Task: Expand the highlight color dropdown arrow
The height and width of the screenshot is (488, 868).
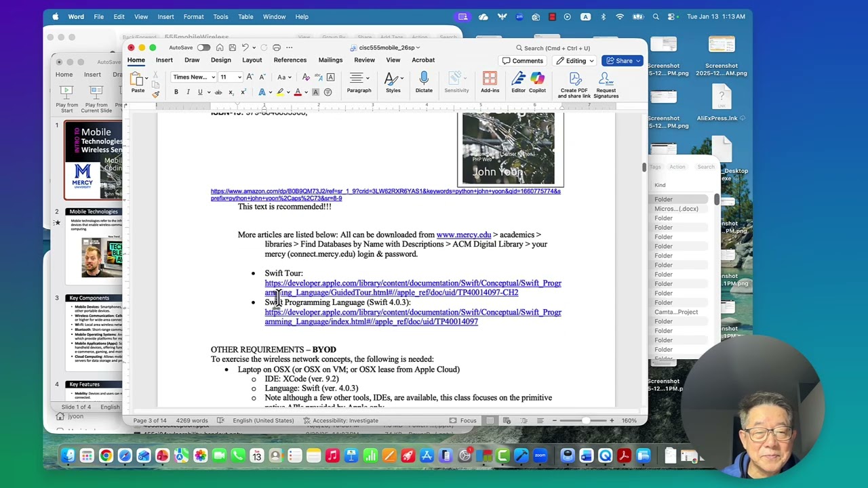Action: (x=288, y=92)
